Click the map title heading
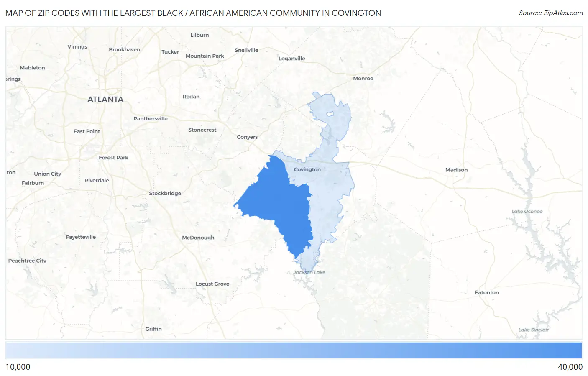The width and height of the screenshot is (588, 376). click(193, 13)
